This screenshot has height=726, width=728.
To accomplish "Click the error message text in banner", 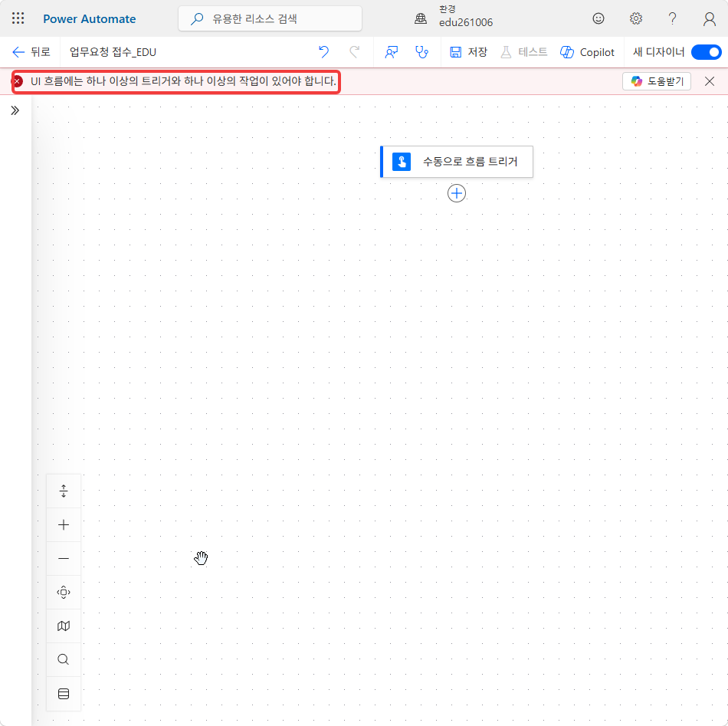I will tap(183, 81).
